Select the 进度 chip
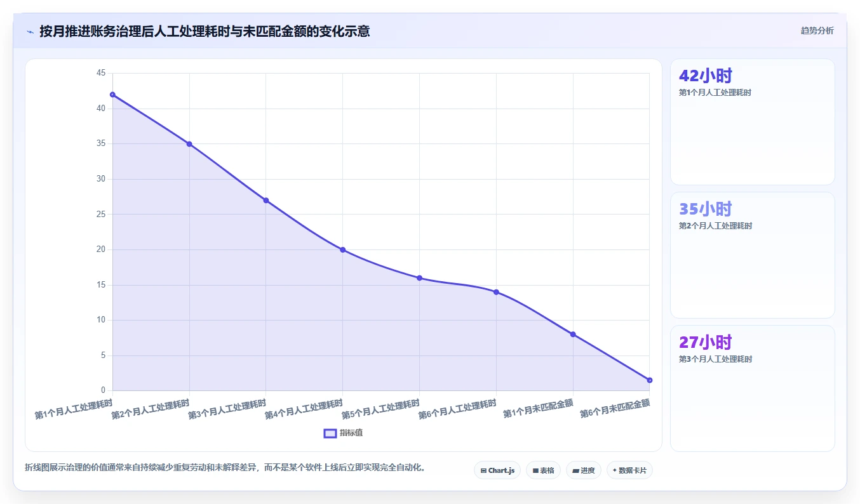Viewport: 860px width, 504px height. [x=583, y=470]
